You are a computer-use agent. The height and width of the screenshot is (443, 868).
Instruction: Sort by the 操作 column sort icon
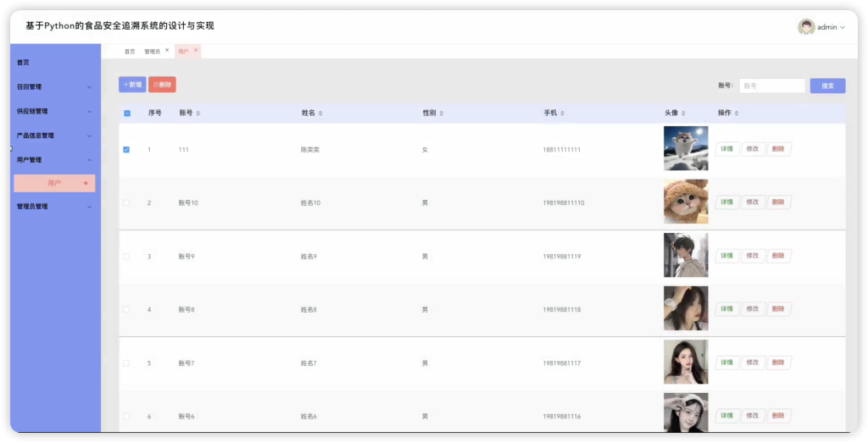point(737,114)
